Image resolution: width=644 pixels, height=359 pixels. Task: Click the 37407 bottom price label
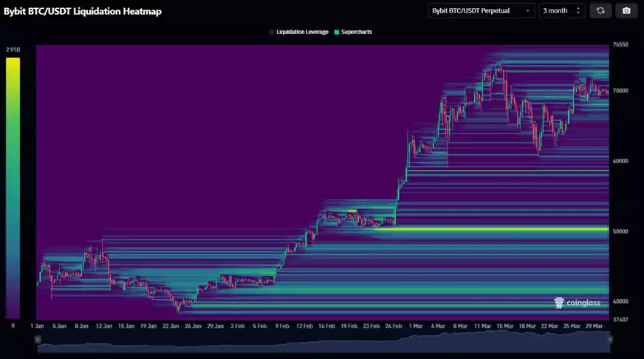(620, 320)
